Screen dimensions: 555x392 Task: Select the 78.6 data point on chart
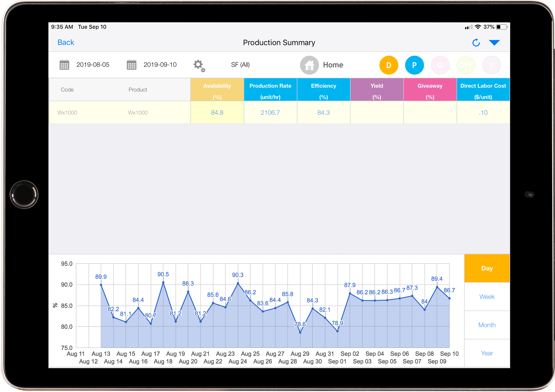[300, 333]
